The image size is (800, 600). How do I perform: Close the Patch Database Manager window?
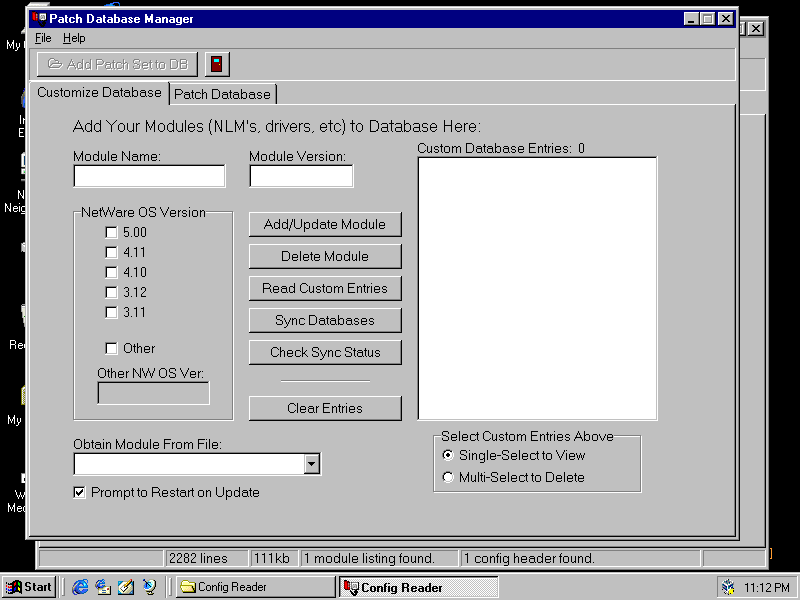(726, 19)
